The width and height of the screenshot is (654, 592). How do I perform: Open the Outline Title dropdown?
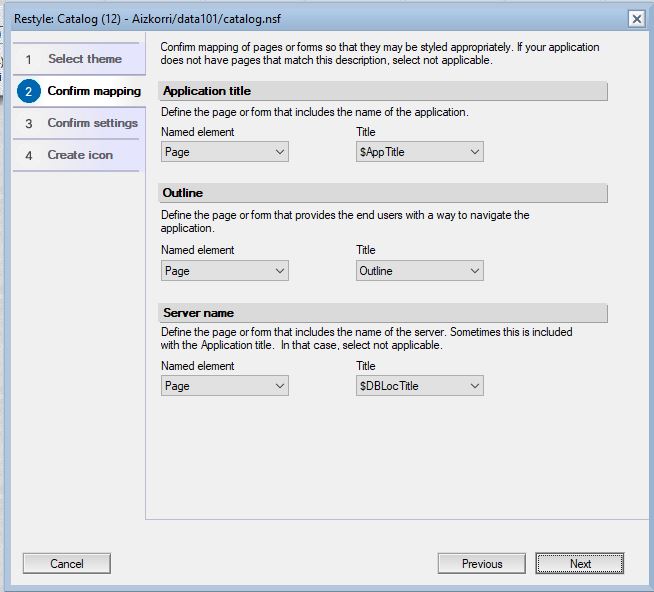419,271
